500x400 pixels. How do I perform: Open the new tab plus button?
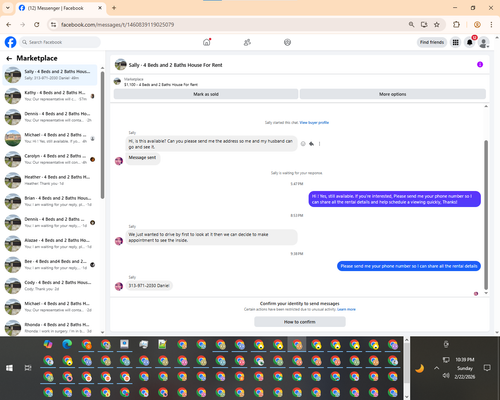coord(114,8)
